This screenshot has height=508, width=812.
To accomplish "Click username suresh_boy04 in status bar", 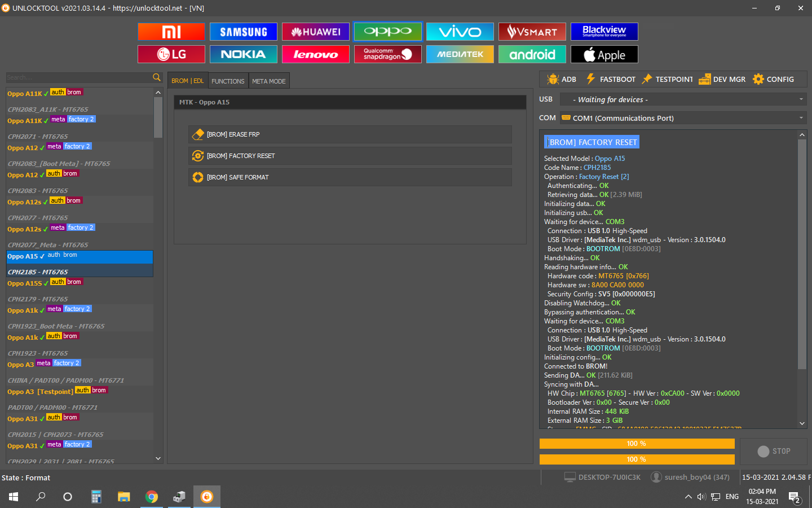I will [x=697, y=478].
